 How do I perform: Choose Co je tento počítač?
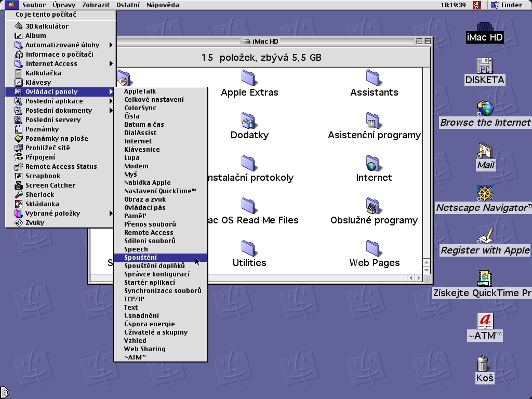(x=60, y=15)
